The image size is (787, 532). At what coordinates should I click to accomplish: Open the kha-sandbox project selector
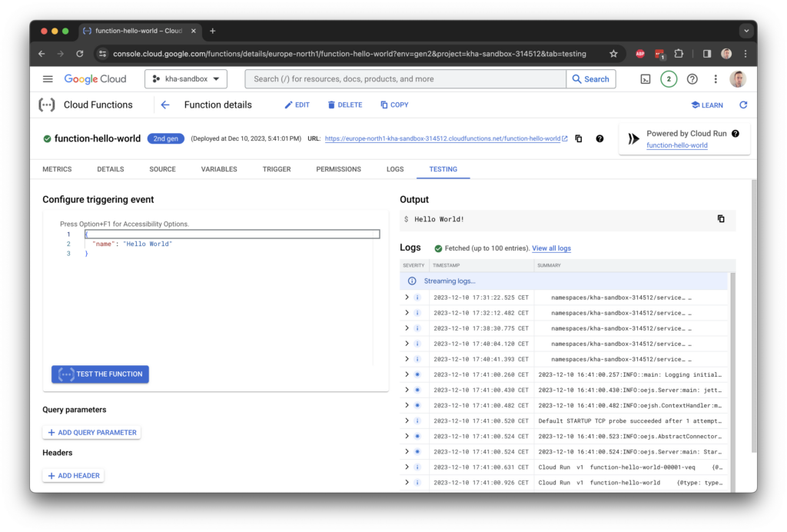(x=186, y=78)
